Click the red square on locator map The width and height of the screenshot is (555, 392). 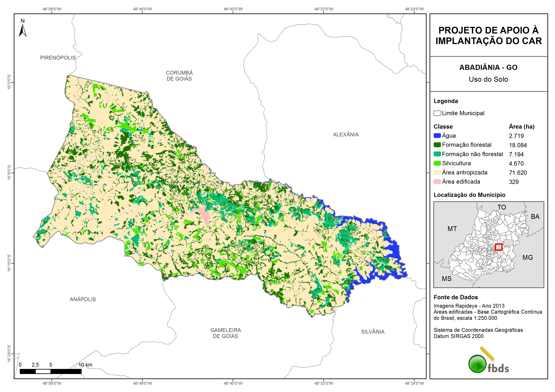point(498,247)
